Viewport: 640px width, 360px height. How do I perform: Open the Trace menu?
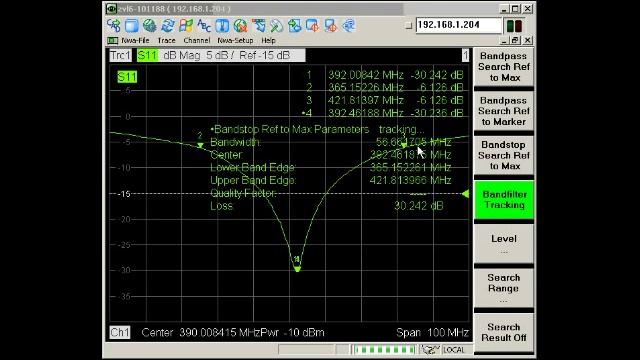click(x=166, y=40)
